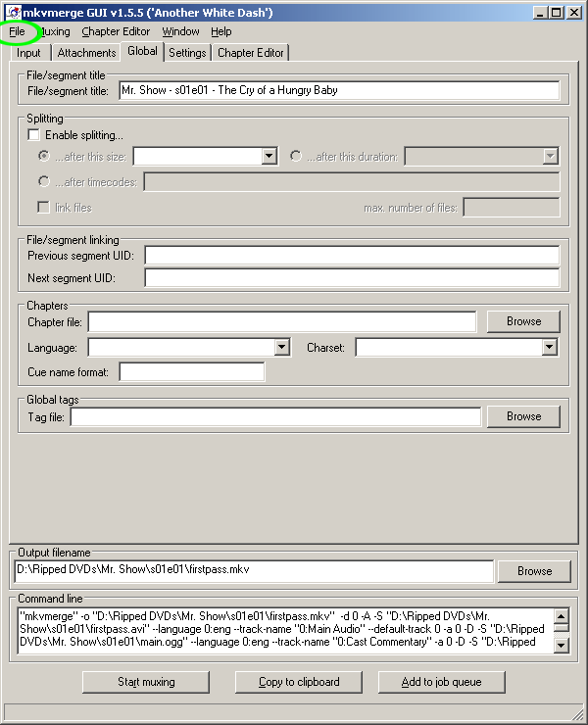This screenshot has width=588, height=725.
Task: Select the after this duration radio button
Action: pyautogui.click(x=296, y=157)
